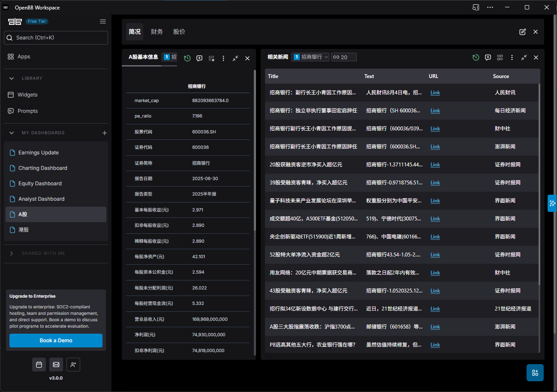Open the invite user icon
Image resolution: width=557 pixels, height=392 pixels.
coord(73,364)
